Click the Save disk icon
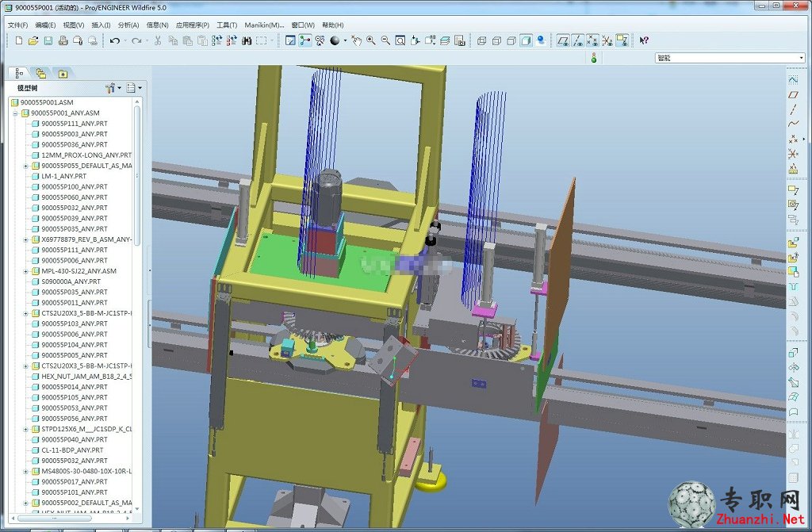812x532 pixels. (x=48, y=40)
